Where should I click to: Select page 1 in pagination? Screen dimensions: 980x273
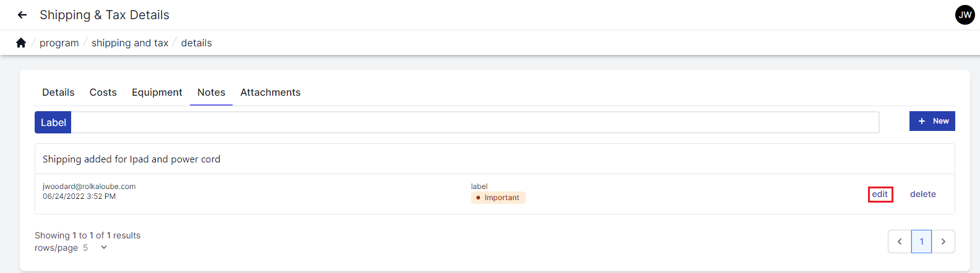click(x=921, y=241)
